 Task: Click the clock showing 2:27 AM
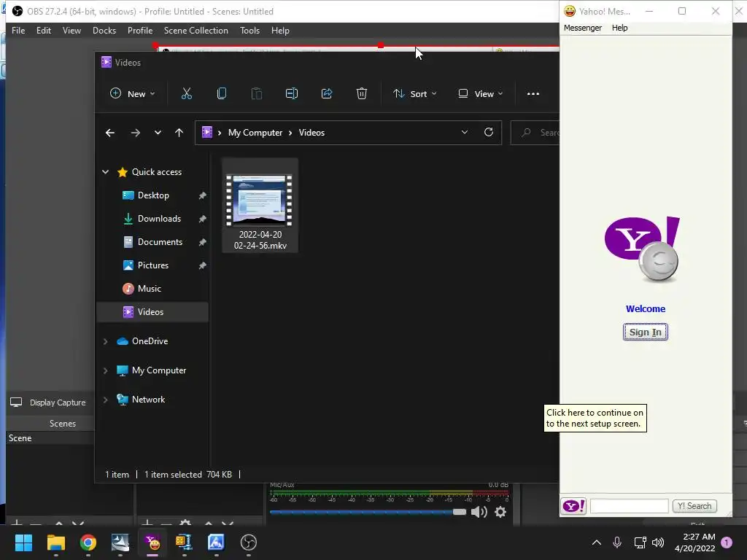694,542
